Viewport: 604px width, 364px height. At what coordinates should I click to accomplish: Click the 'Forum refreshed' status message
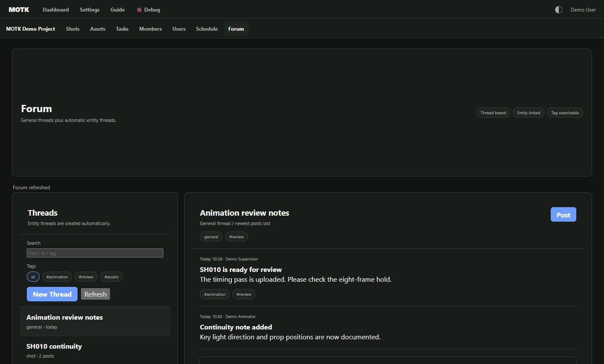tap(32, 187)
